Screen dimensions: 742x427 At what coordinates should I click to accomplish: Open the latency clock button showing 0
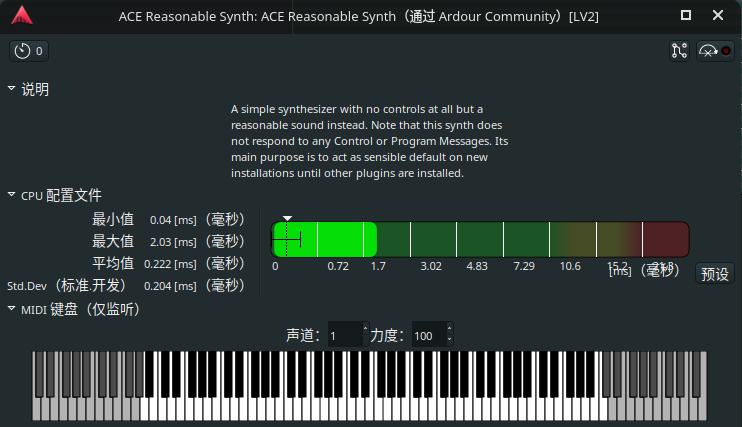(29, 51)
